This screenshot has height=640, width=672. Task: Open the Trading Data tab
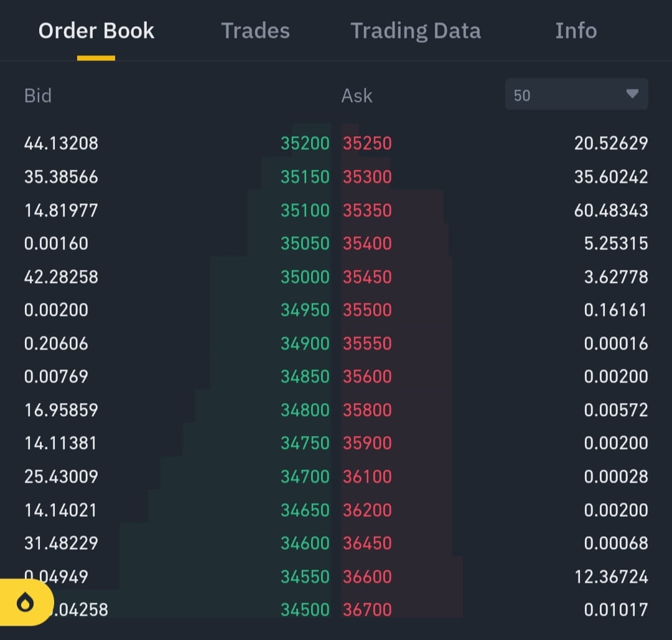pyautogui.click(x=416, y=30)
